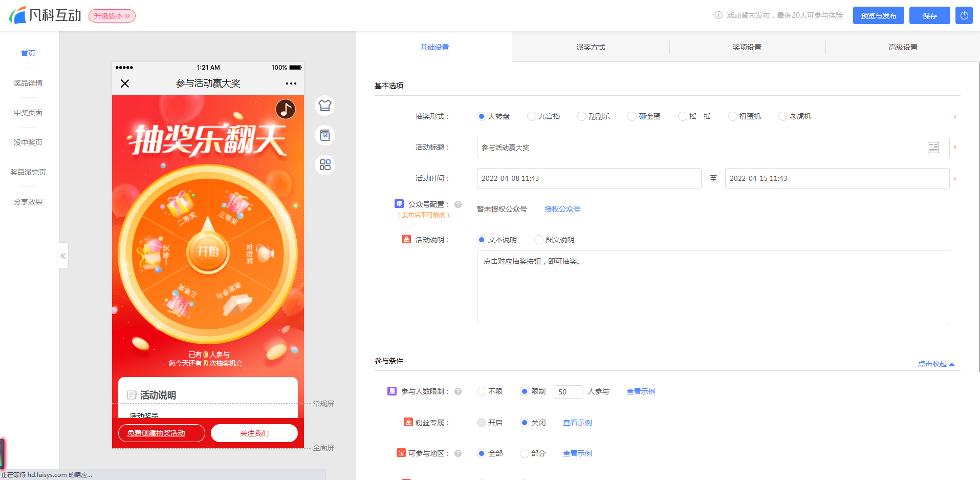
Task: Open the 基础设置 tab
Action: [x=434, y=47]
